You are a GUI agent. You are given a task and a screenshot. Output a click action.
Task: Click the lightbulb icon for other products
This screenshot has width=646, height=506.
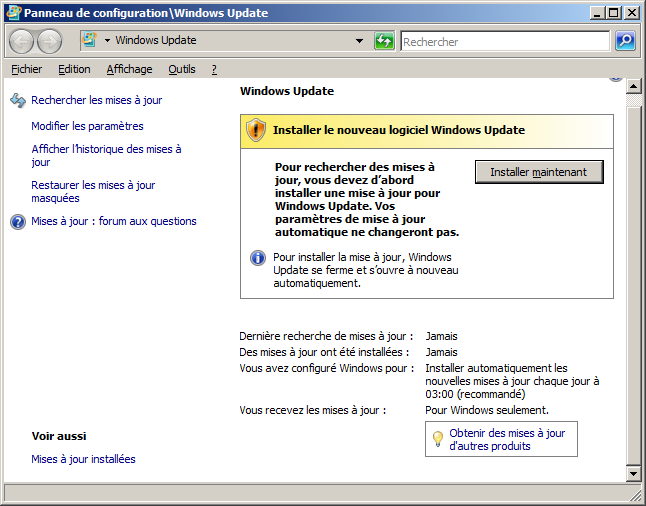[437, 439]
